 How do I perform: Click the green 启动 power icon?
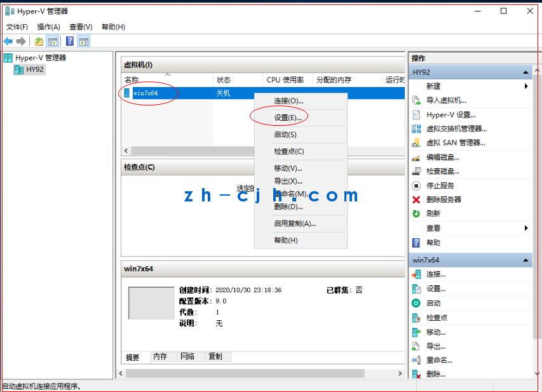click(x=416, y=303)
